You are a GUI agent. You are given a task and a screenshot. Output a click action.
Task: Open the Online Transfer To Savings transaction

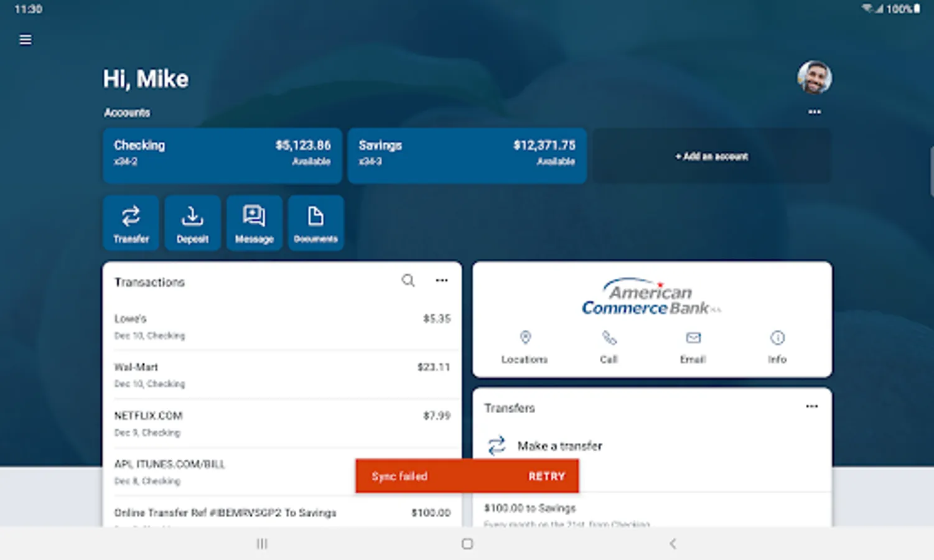pyautogui.click(x=282, y=513)
